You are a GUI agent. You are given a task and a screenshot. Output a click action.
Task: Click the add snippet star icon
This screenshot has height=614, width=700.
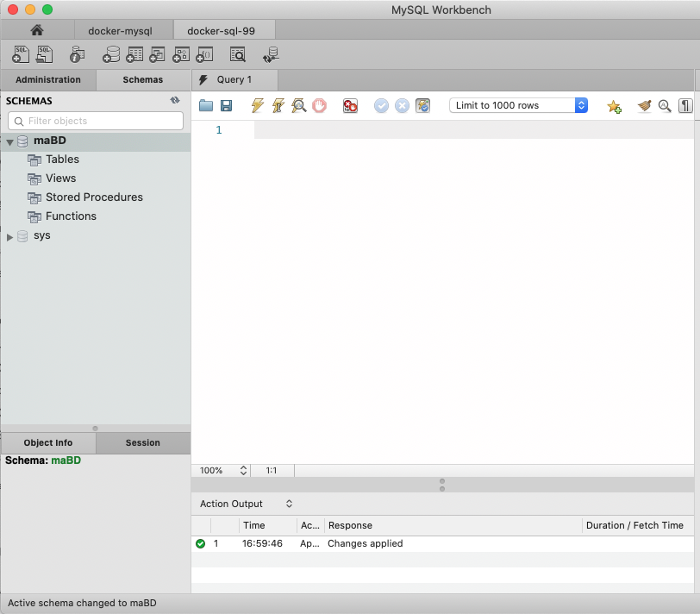[x=614, y=105]
